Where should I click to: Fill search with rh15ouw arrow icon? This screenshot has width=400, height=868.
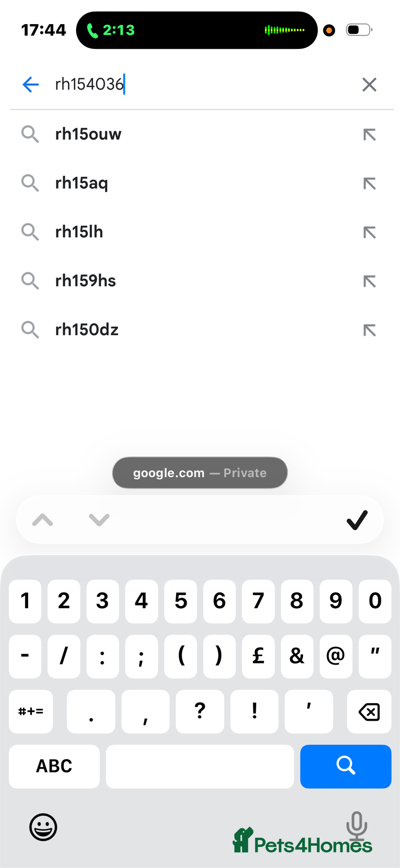pyautogui.click(x=369, y=135)
